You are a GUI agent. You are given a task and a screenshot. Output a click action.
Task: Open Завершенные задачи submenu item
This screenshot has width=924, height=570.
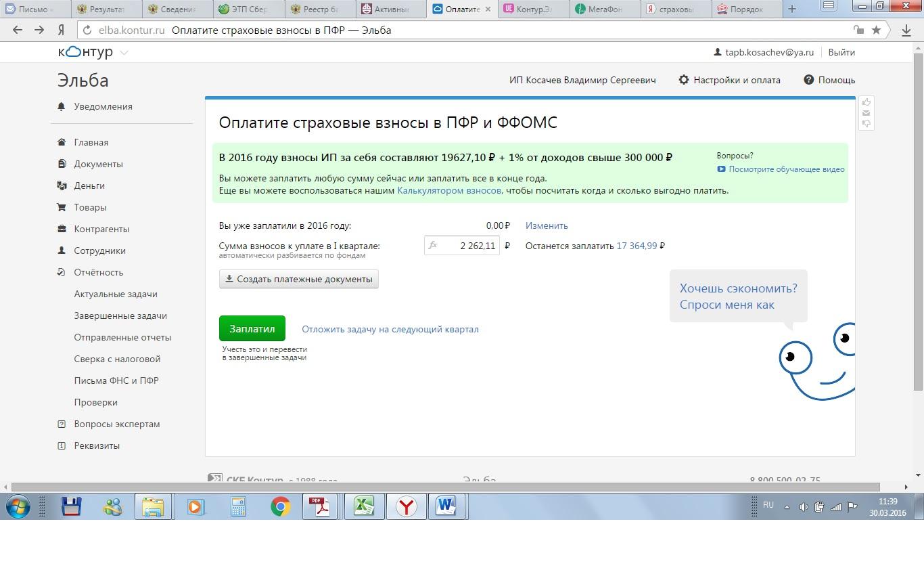pos(120,315)
